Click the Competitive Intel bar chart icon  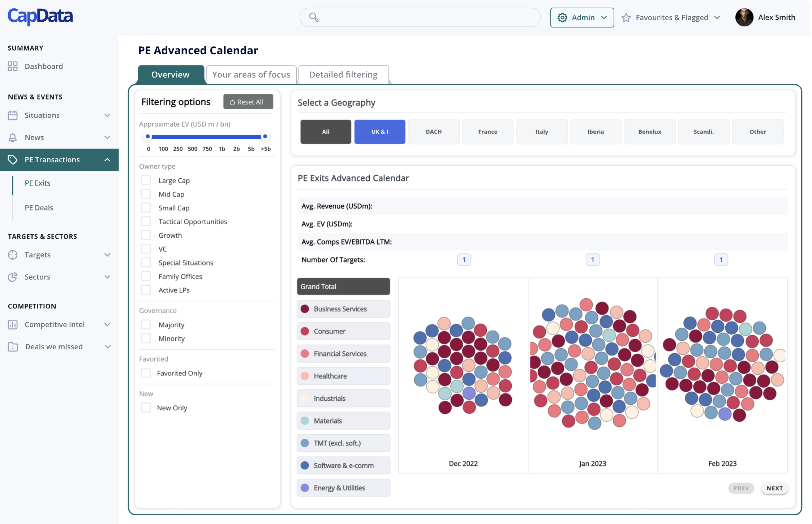click(13, 324)
